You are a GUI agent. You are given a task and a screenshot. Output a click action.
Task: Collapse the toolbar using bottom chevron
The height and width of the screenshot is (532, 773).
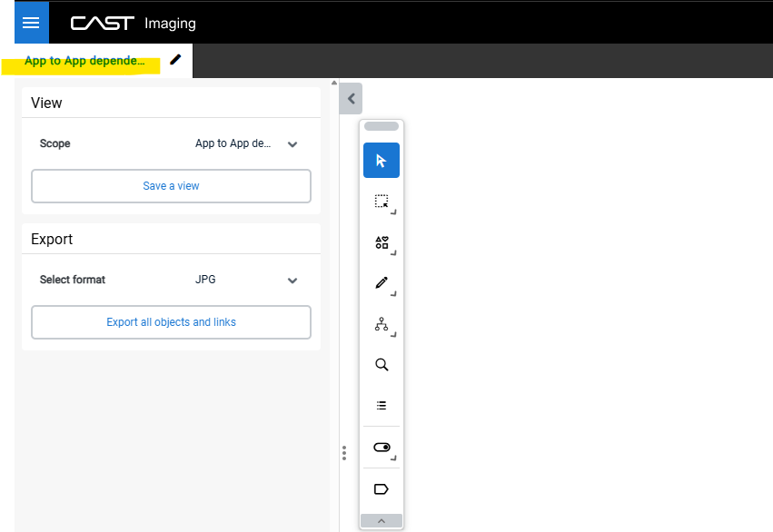[x=382, y=521]
